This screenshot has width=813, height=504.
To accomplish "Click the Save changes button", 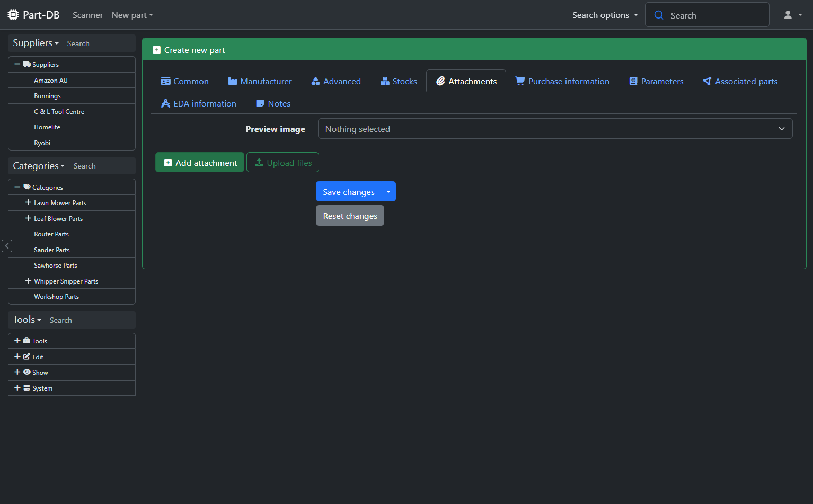I will (349, 192).
